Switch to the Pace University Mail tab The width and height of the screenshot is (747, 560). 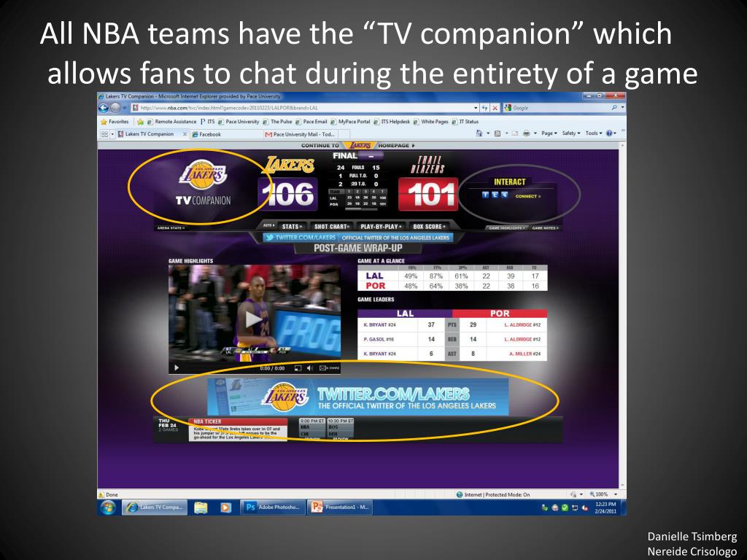pos(300,134)
